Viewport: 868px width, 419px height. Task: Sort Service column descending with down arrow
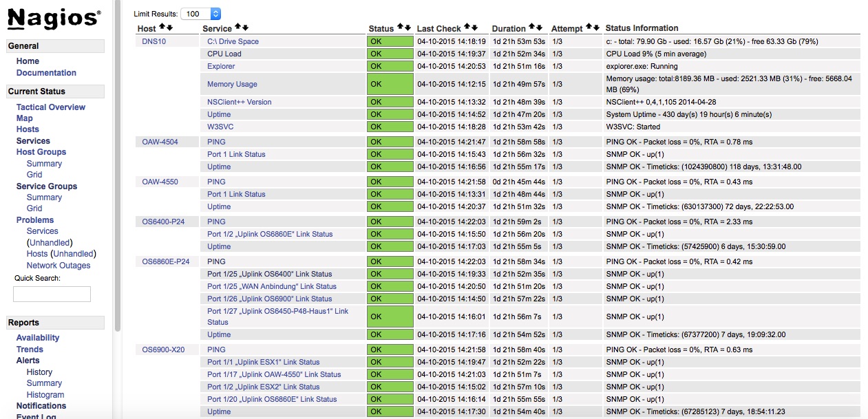245,28
